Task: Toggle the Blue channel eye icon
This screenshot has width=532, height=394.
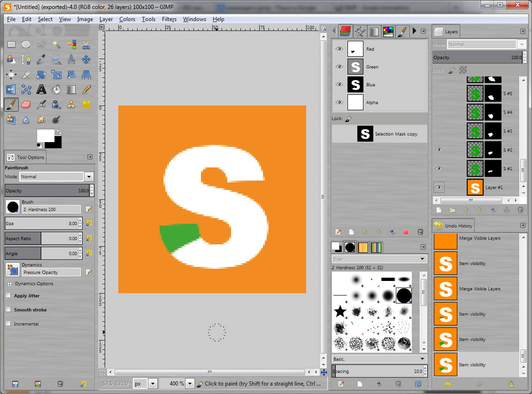Action: [339, 84]
